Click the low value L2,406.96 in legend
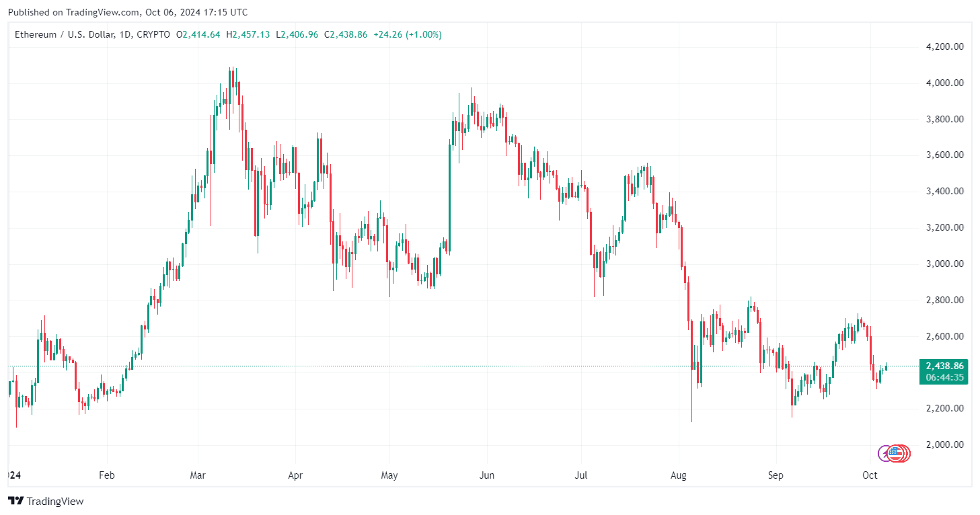 [297, 34]
